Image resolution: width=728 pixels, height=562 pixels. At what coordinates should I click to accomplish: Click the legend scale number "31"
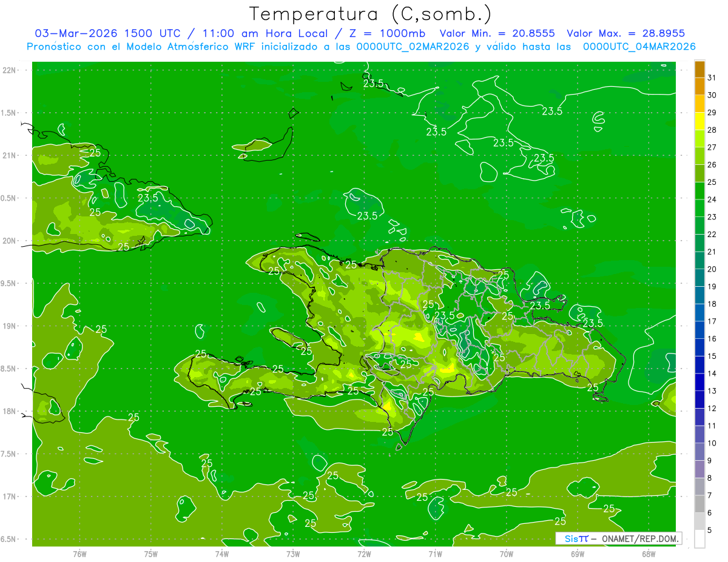pyautogui.click(x=712, y=78)
